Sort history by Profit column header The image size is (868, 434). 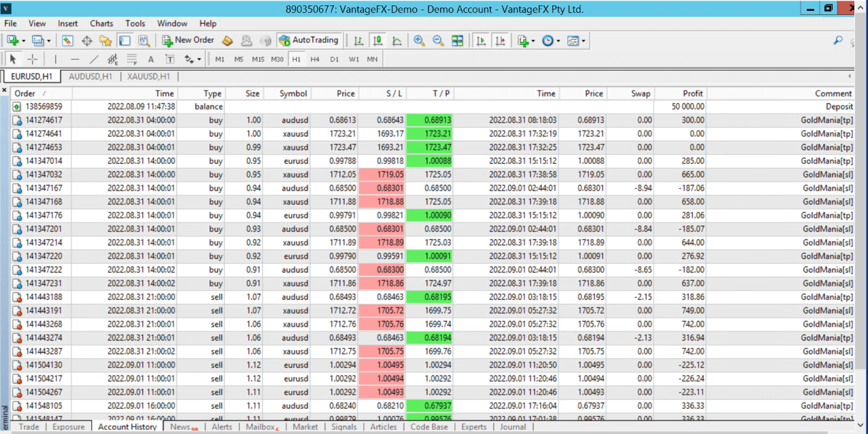[x=692, y=93]
